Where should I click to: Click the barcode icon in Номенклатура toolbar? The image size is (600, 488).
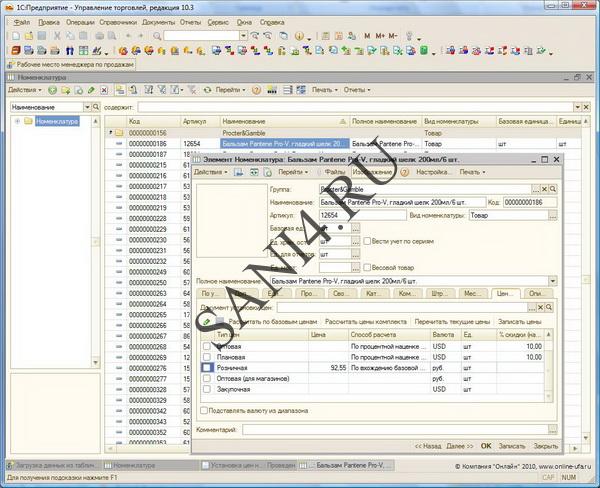pos(272,90)
